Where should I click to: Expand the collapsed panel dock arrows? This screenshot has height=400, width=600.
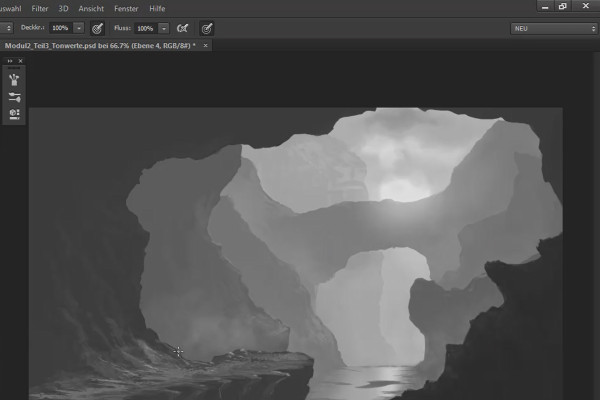[x=10, y=61]
